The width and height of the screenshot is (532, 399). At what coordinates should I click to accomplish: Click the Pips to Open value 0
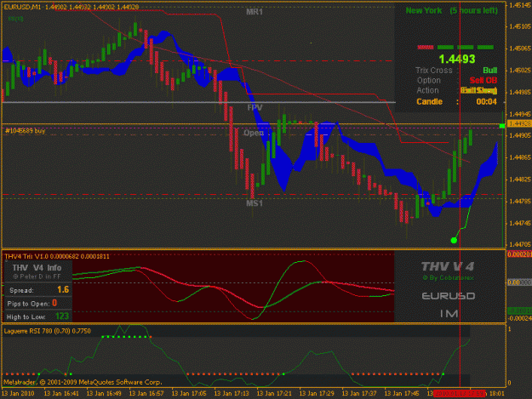[x=54, y=303]
